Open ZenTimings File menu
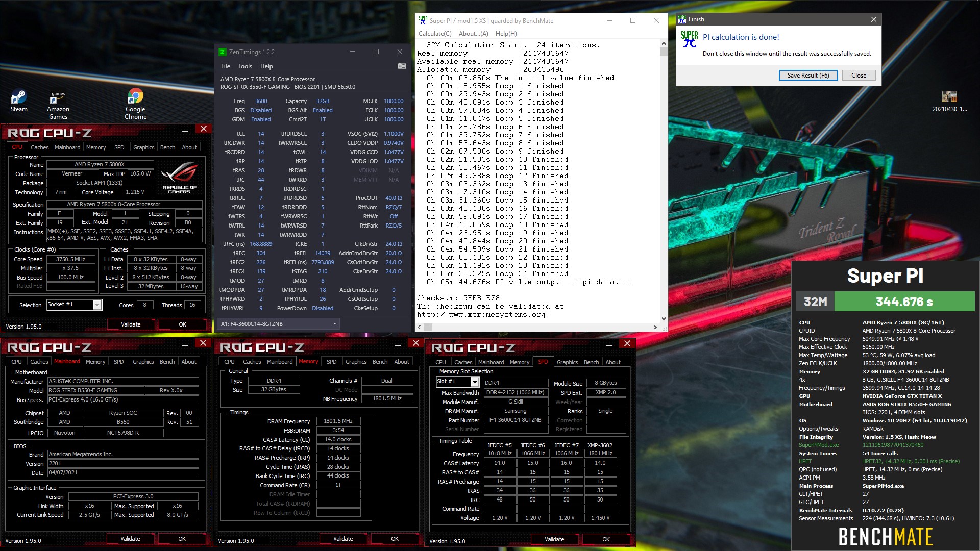Screen dimensions: 980x551 pos(226,66)
